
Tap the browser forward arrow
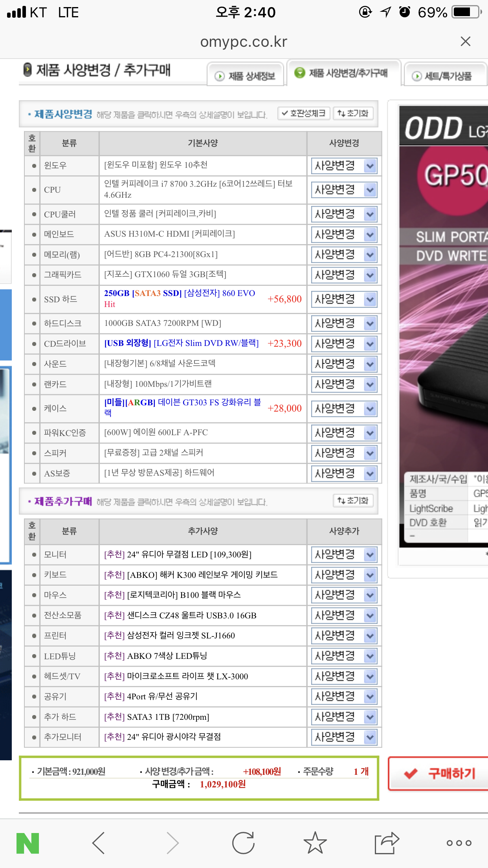click(172, 843)
